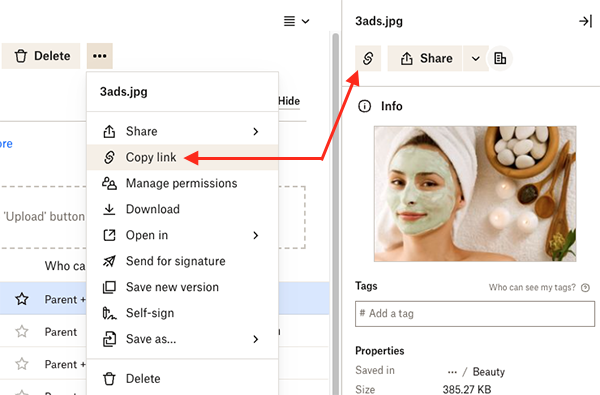
Task: Click the file list vertical scrollbar
Action: pos(336,214)
